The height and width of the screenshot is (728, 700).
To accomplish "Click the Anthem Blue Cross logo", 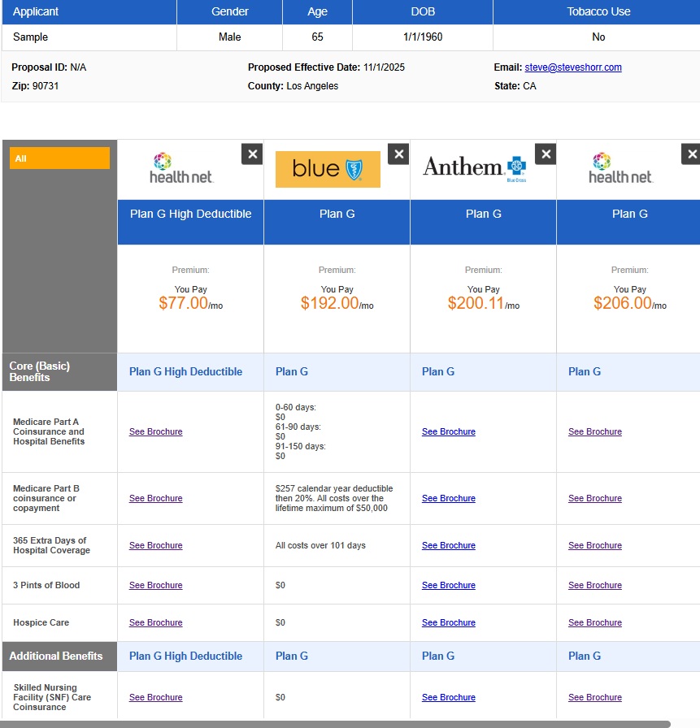I will click(x=475, y=168).
